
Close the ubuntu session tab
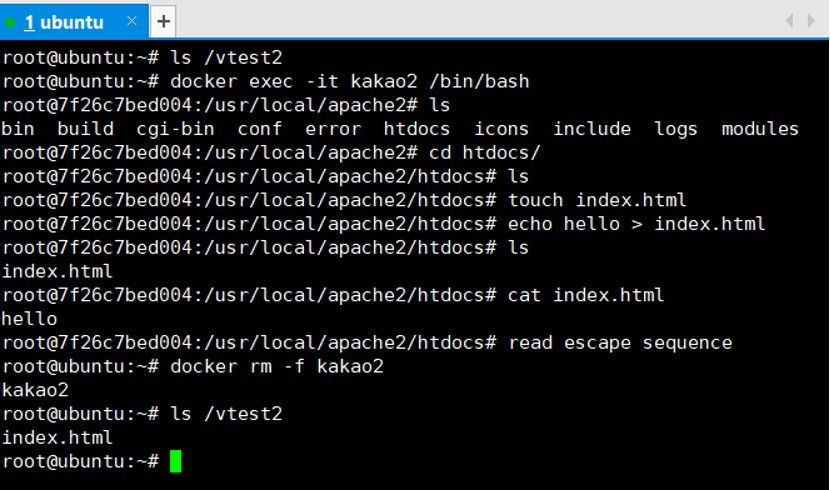(x=132, y=21)
